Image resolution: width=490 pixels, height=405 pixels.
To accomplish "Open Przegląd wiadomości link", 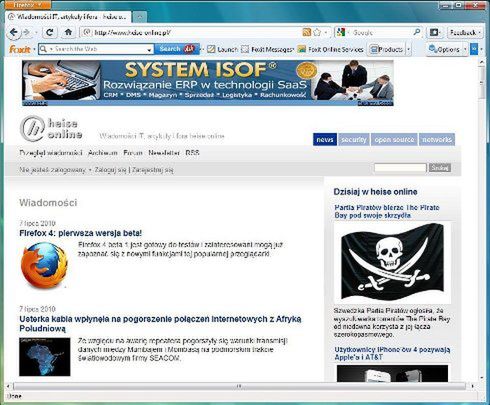I will [51, 153].
